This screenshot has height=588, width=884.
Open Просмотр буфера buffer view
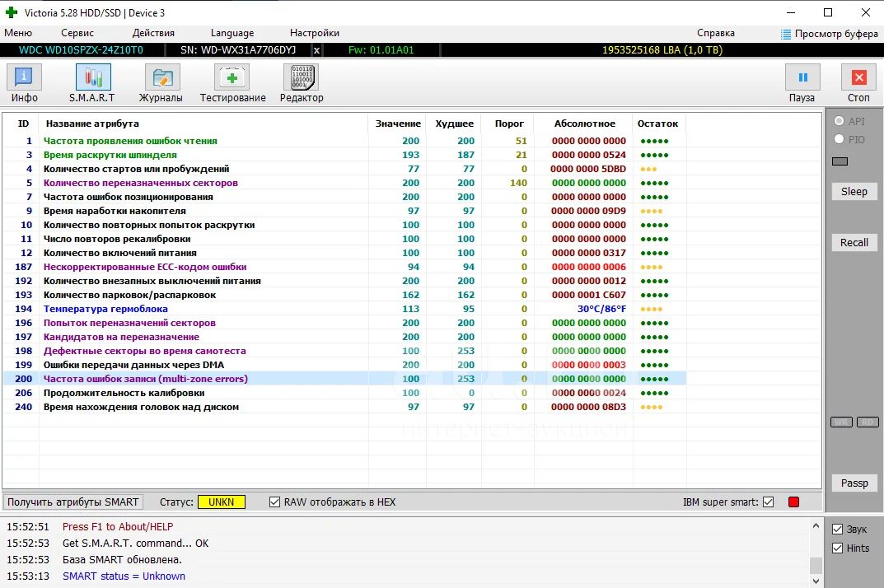coord(830,34)
